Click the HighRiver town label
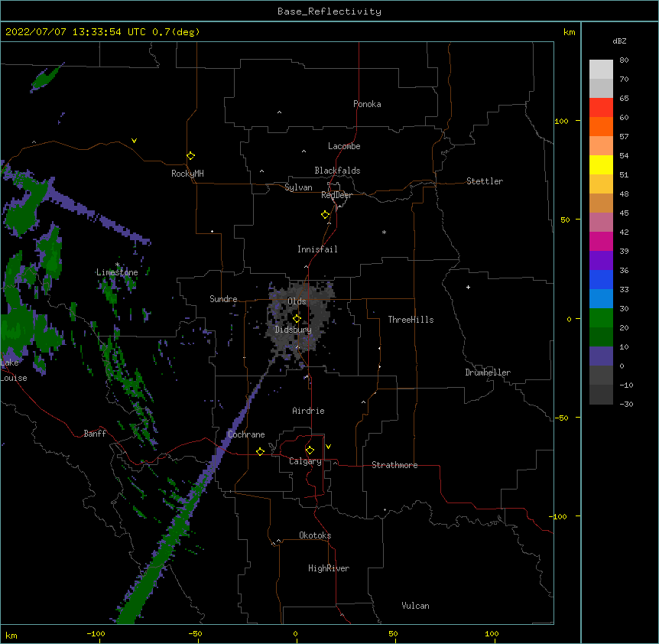This screenshot has height=644, width=659. (329, 568)
